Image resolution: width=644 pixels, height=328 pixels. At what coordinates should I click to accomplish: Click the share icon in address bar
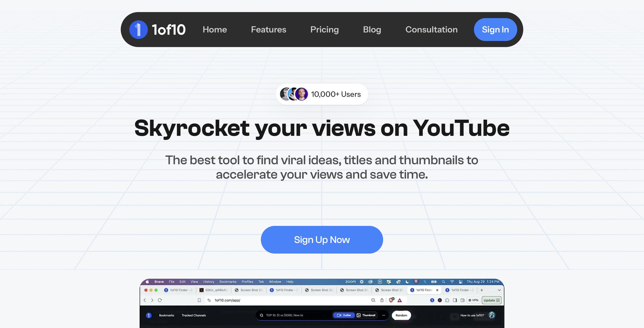click(382, 300)
